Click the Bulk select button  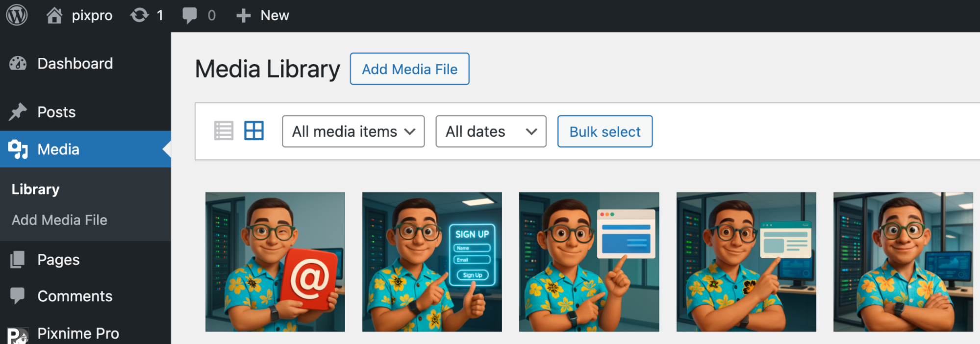tap(605, 131)
